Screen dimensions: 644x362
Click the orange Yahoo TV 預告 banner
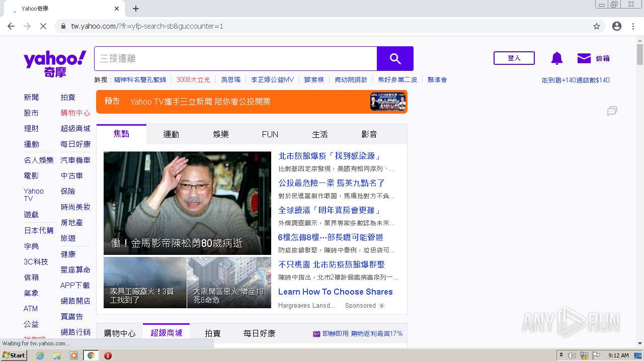(252, 102)
